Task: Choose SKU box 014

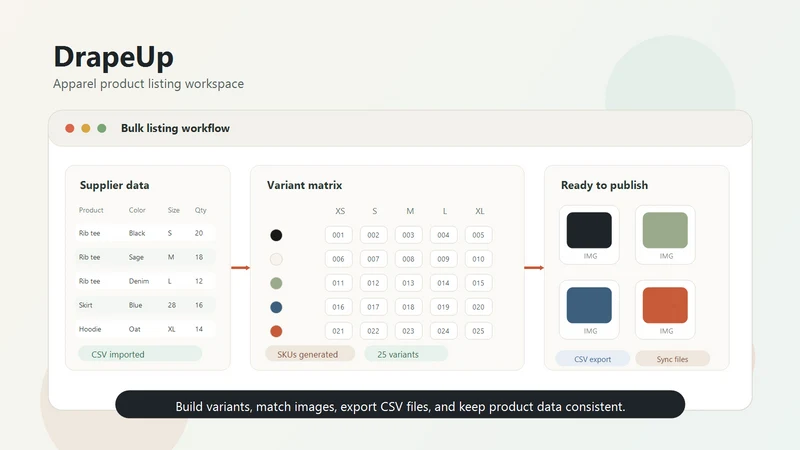Action: [443, 283]
